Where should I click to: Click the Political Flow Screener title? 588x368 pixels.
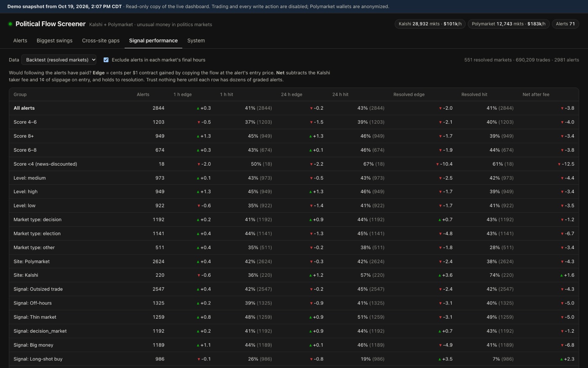(50, 24)
